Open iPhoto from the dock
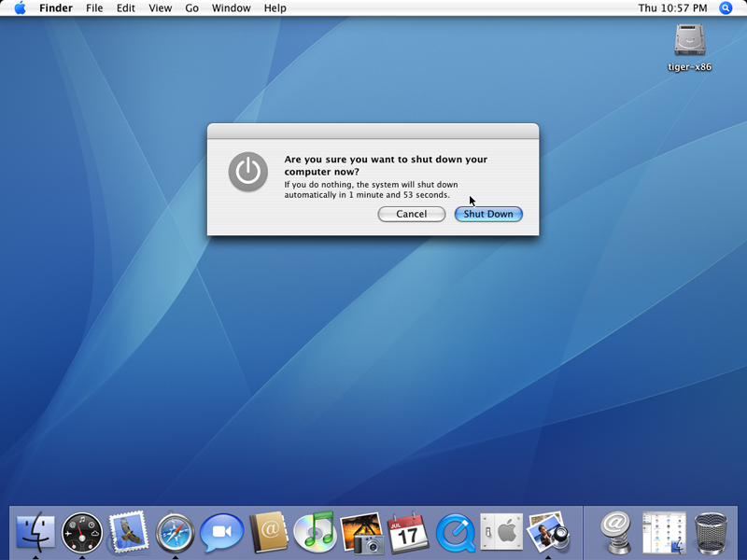Viewport: 747px width, 560px height. click(361, 533)
